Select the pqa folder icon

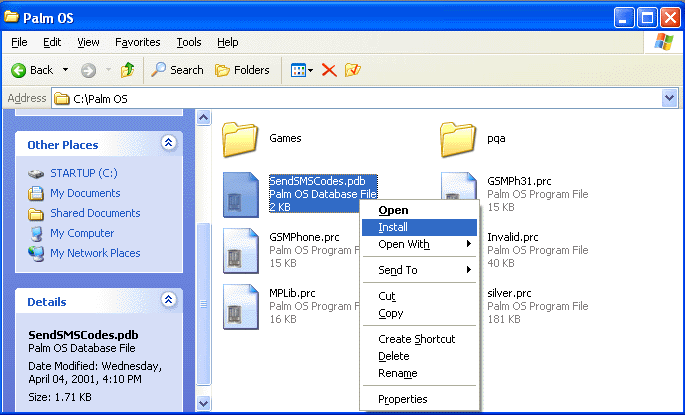point(457,139)
